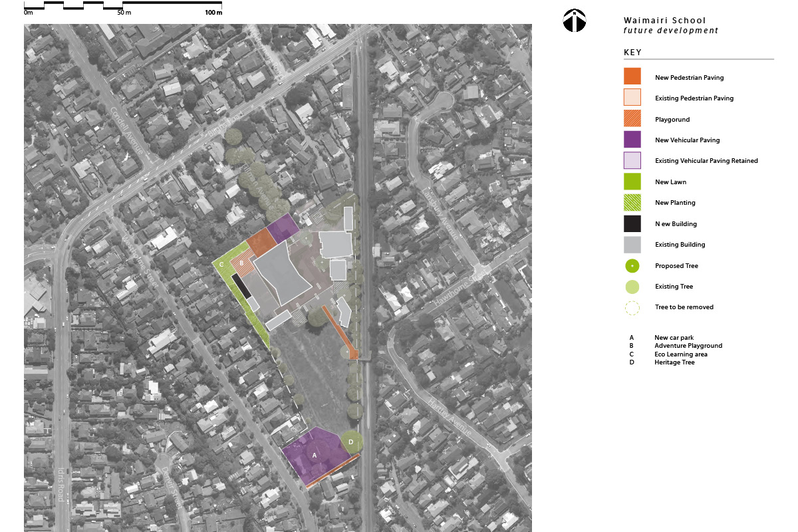Click the 'Existing Tree' label
The width and height of the screenshot is (798, 532).
point(674,287)
